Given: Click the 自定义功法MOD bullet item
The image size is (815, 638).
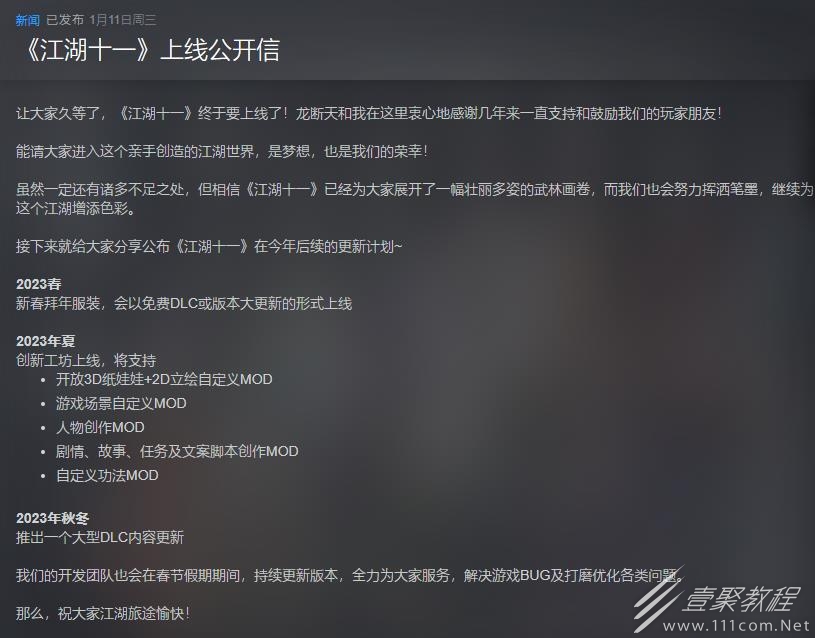Looking at the screenshot, I should [107, 475].
